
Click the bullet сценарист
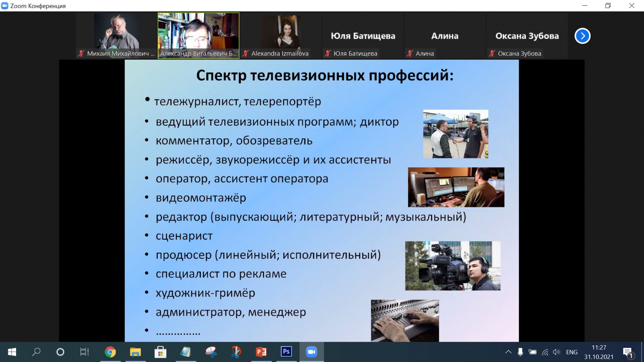point(184,236)
